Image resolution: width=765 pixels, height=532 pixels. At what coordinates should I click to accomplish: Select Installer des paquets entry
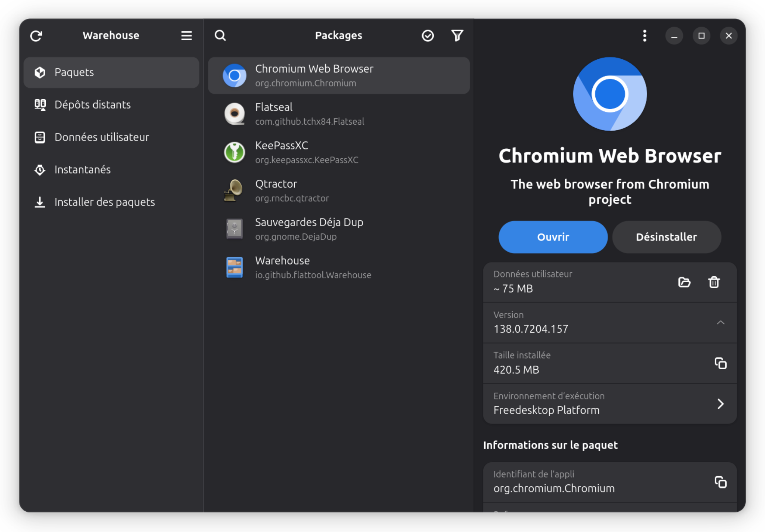(104, 202)
